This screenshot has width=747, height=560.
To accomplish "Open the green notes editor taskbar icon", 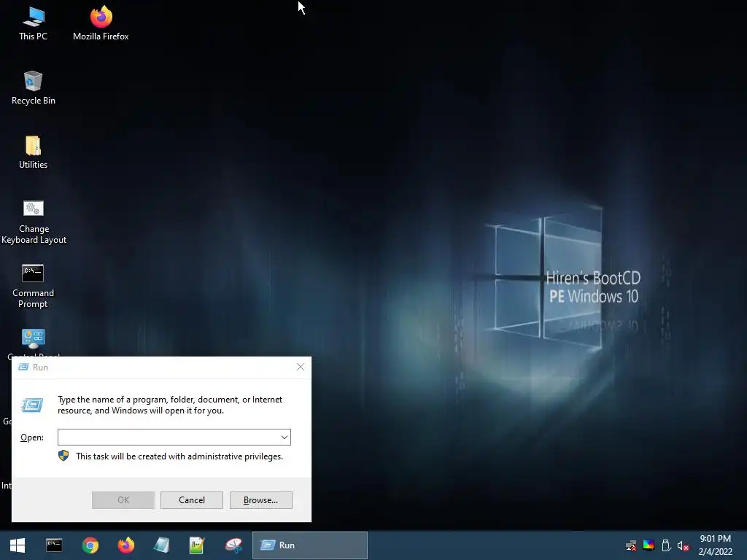I will pyautogui.click(x=197, y=545).
